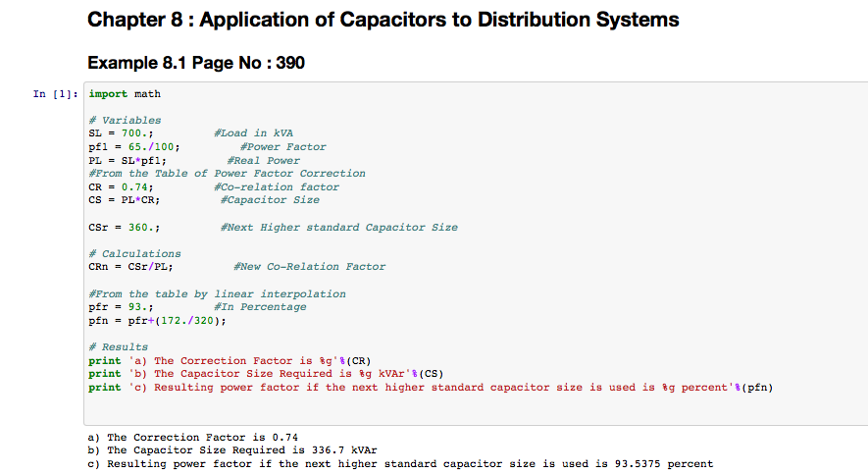The image size is (868, 474).
Task: Click the output line showing 93.5375 percent
Action: coord(400,463)
